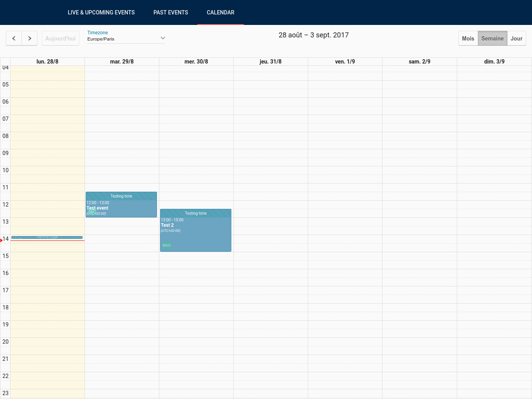Go to the next week arrow
This screenshot has height=399, width=532.
(x=30, y=38)
